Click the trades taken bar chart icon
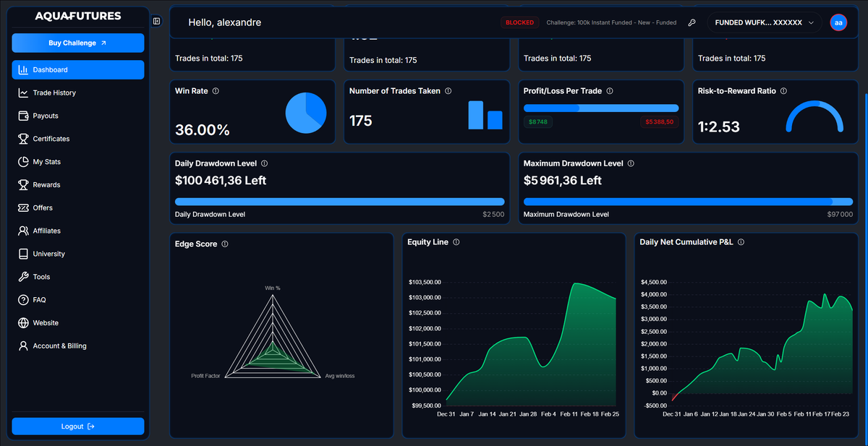Screen dimensions: 868x446 (x=485, y=115)
